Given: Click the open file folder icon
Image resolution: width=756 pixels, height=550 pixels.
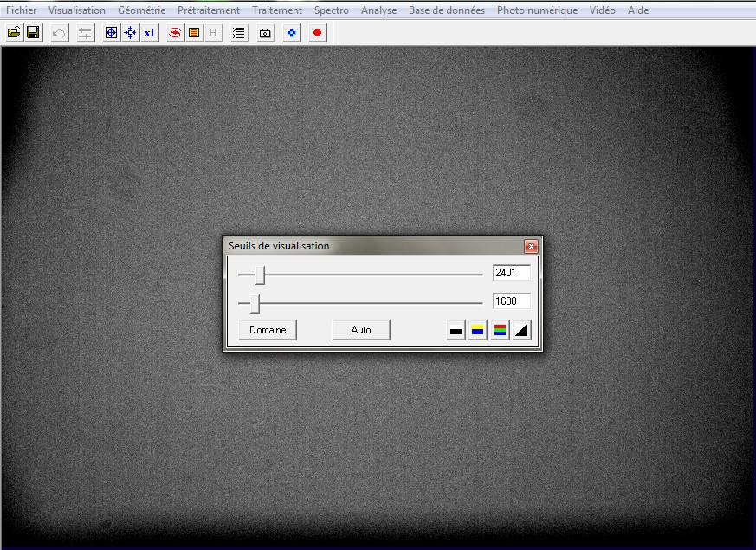Looking at the screenshot, I should point(14,33).
